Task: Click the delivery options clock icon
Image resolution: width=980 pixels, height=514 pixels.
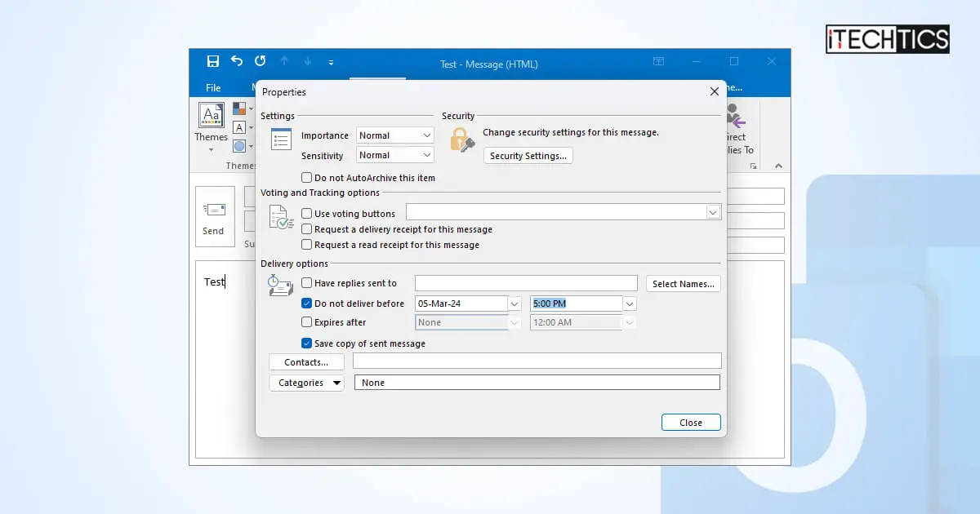Action: pos(280,286)
